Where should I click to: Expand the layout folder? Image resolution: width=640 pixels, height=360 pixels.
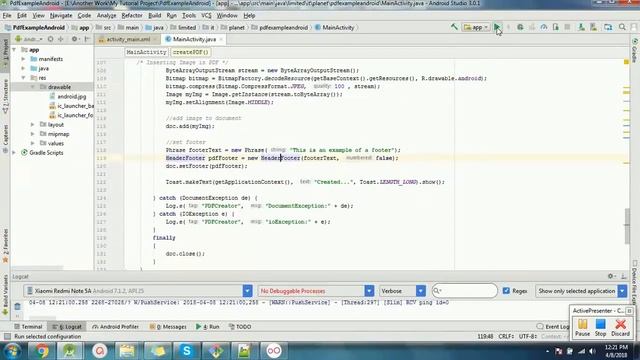[x=33, y=124]
